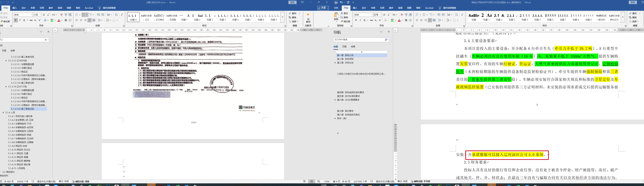The image size is (644, 186).
Task: Open the font name dropdown showing 宋体 in left window
Action: [x=31, y=15]
